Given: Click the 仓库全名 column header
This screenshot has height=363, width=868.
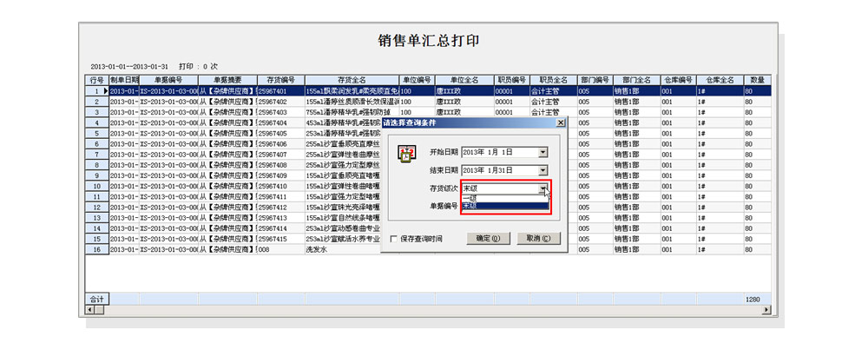Looking at the screenshot, I should point(720,81).
